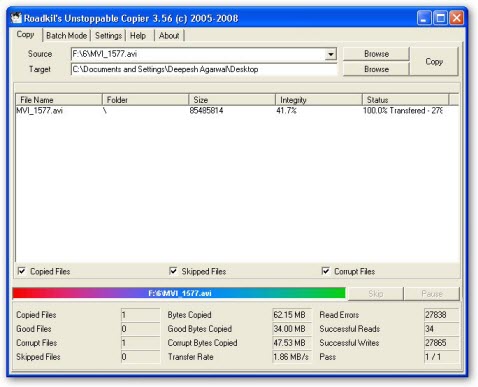
Task: Open the About tab
Action: click(169, 36)
